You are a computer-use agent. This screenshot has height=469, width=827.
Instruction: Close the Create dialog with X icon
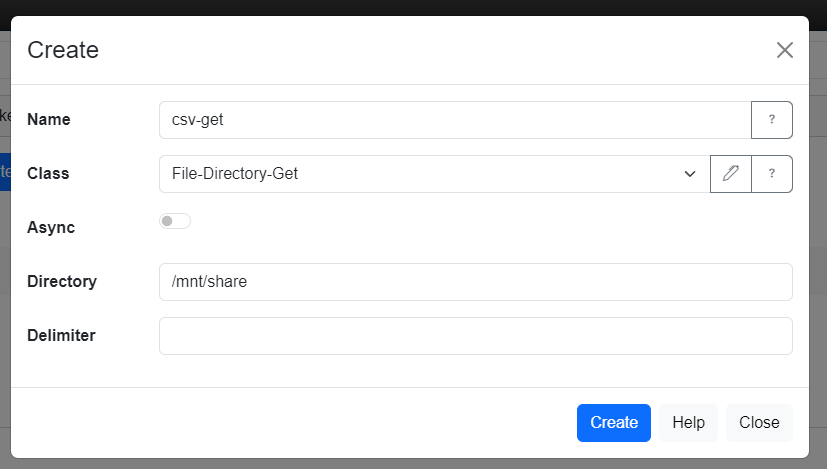pos(785,50)
